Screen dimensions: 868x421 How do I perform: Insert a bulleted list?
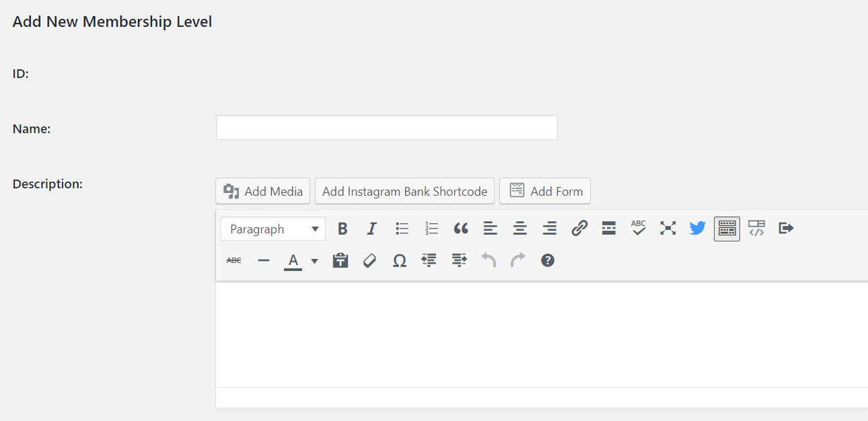coord(402,228)
